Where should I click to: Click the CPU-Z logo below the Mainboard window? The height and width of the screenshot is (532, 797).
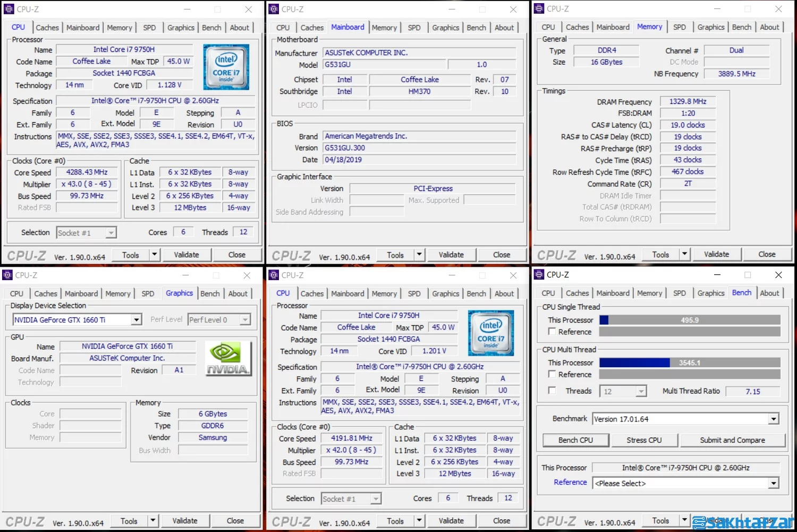(291, 255)
